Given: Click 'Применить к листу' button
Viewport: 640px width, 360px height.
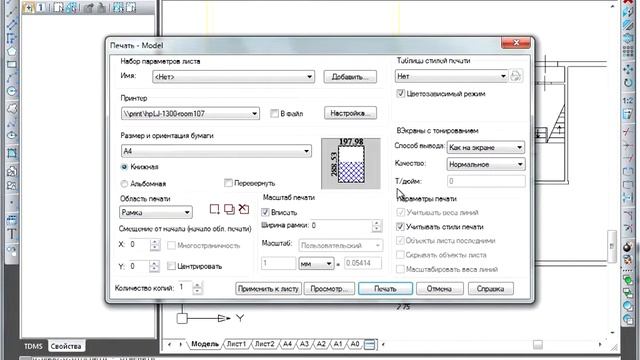Looking at the screenshot, I should pyautogui.click(x=268, y=289).
